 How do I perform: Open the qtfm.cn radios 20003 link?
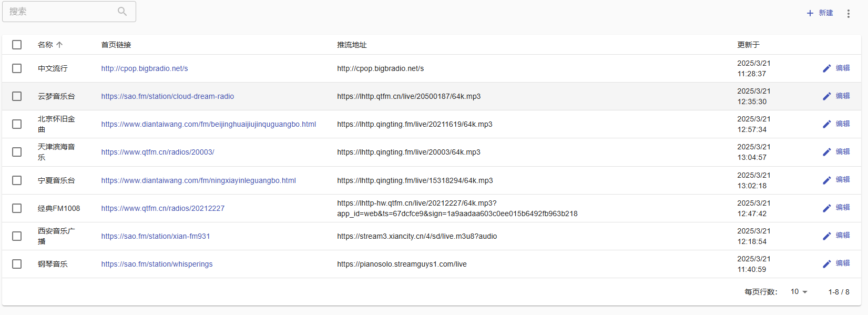(158, 152)
